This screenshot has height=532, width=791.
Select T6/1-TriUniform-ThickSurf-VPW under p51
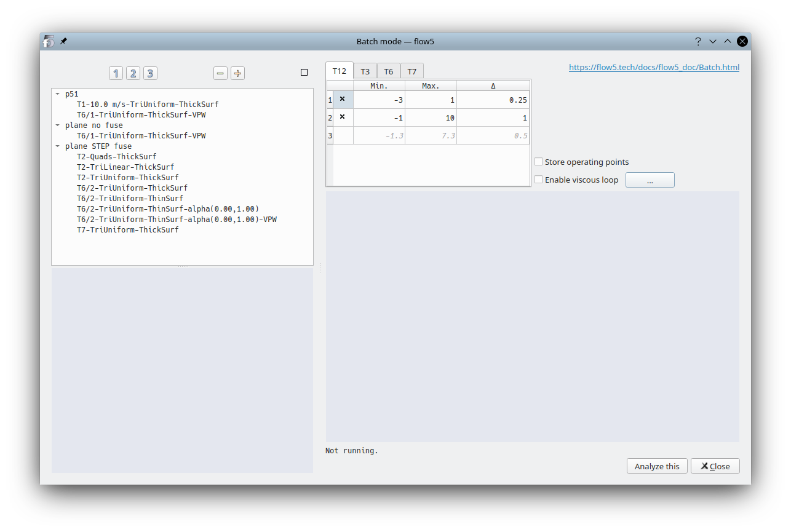[x=141, y=115]
